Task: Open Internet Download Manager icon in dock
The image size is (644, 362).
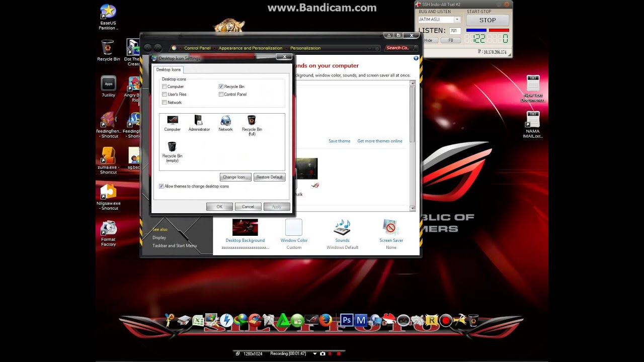Action: [x=241, y=320]
